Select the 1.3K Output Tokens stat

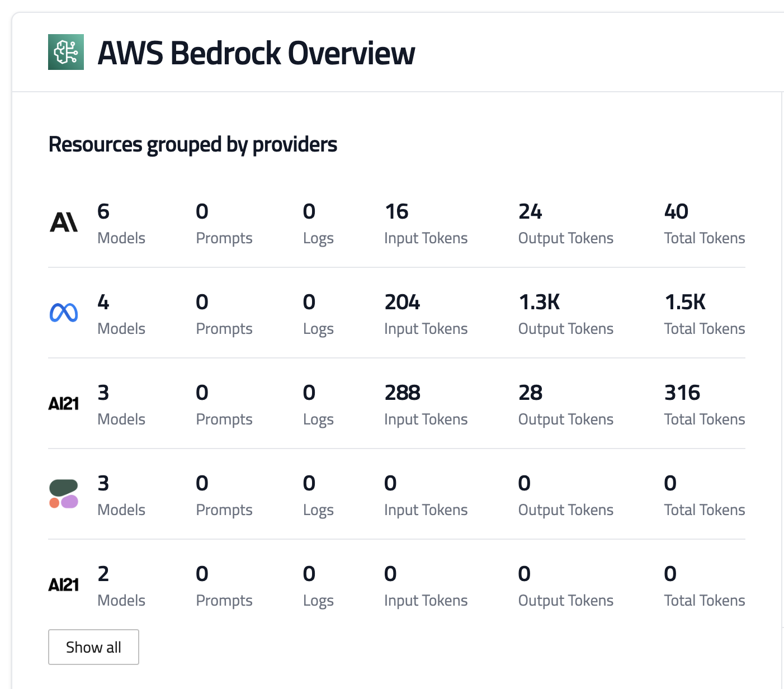[565, 314]
